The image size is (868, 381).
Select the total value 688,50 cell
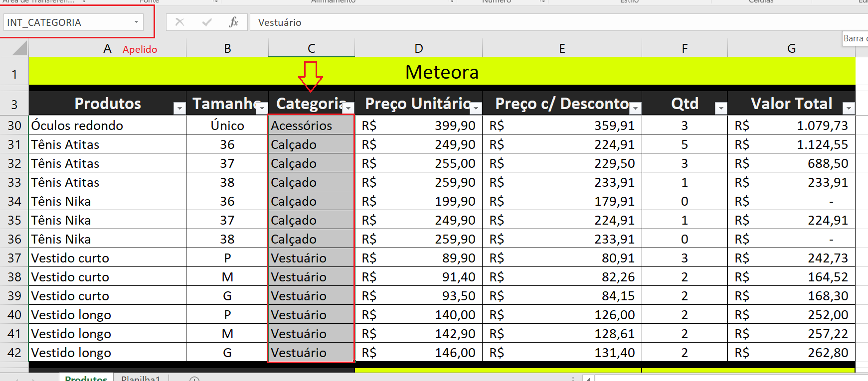[791, 163]
